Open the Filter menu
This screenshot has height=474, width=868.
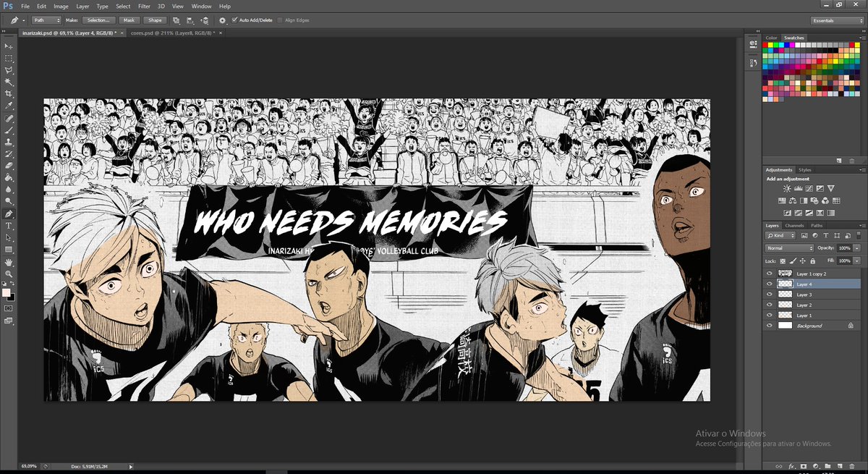pyautogui.click(x=144, y=6)
